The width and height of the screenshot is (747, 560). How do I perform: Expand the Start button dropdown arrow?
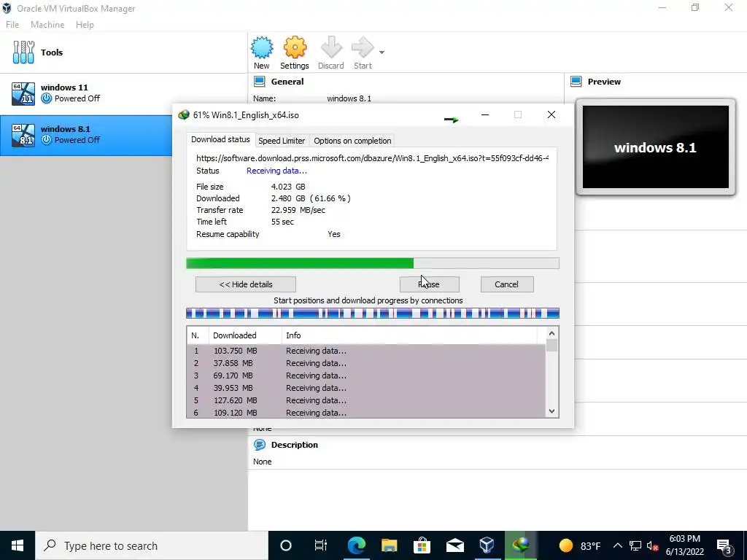(382, 52)
